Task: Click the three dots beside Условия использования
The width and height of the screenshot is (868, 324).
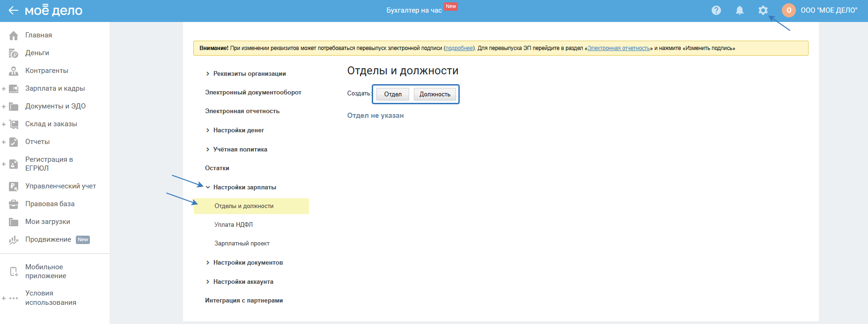Action: (14, 298)
